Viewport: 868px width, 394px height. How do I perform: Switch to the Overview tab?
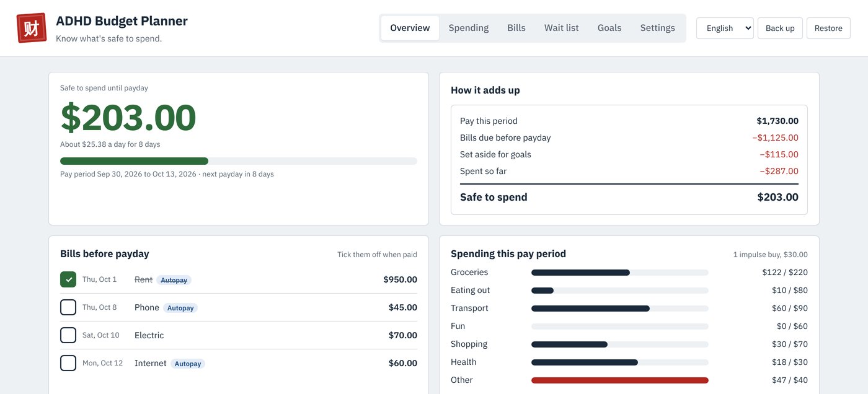pyautogui.click(x=410, y=28)
